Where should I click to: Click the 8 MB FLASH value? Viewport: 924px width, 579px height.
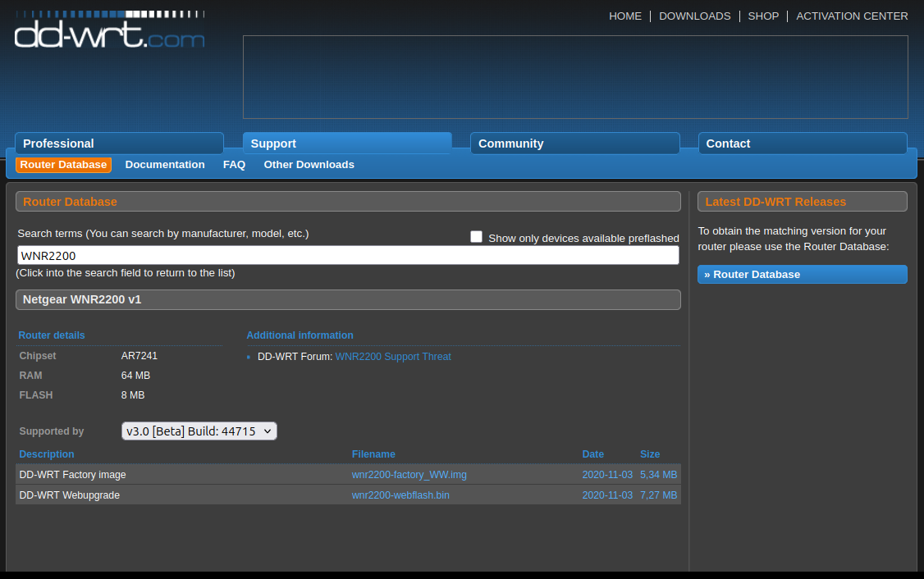point(133,395)
